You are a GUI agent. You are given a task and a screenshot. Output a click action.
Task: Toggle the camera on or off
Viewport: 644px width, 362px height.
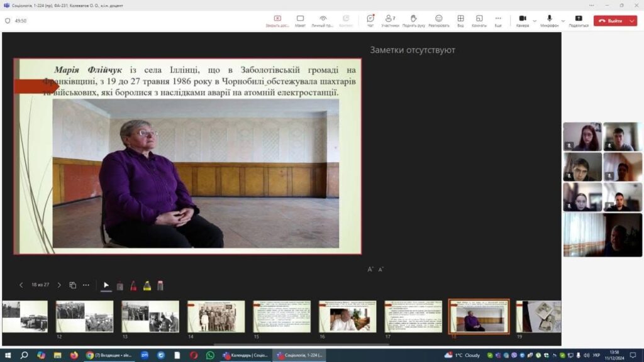[522, 20]
